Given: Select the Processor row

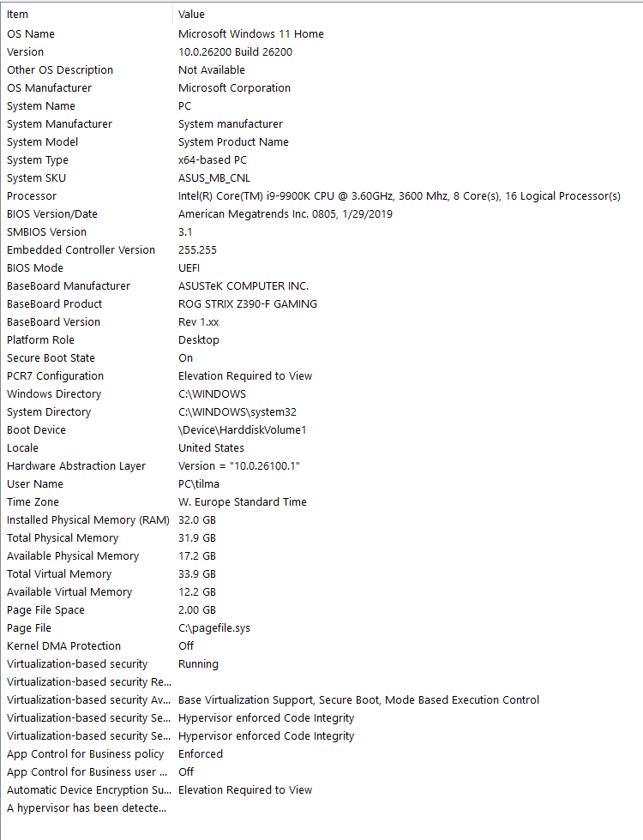Looking at the screenshot, I should [x=32, y=196].
